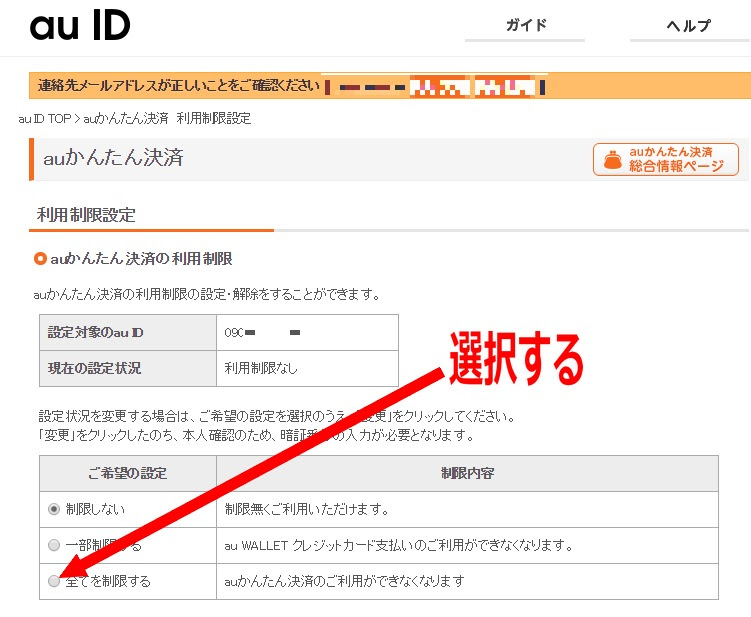Click the 設定対象のau ID label cell

[x=128, y=332]
